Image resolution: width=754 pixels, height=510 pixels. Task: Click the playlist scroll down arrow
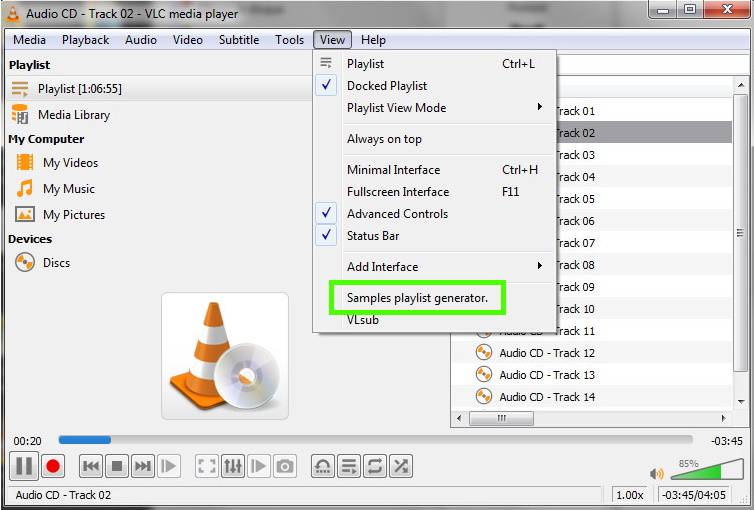tap(741, 401)
